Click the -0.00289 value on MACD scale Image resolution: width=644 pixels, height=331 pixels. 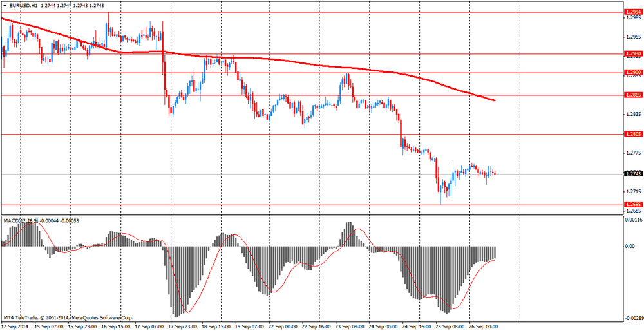pos(634,318)
